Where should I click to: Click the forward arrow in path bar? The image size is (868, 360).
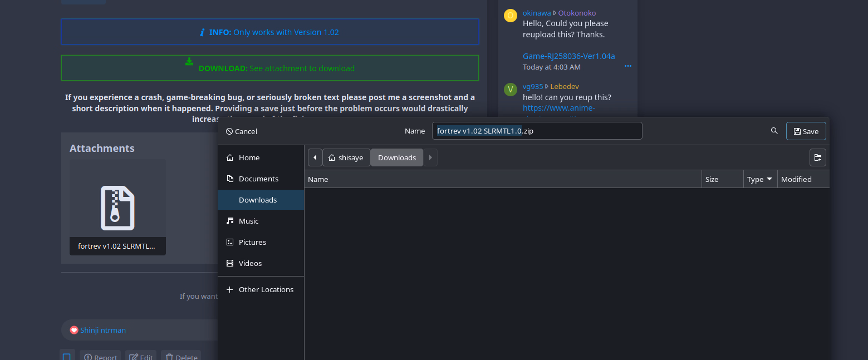pos(430,157)
